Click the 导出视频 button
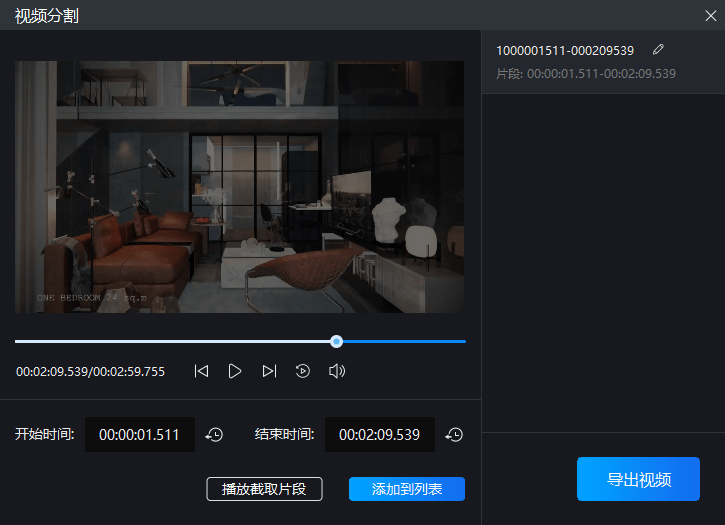This screenshot has width=725, height=525. (638, 479)
